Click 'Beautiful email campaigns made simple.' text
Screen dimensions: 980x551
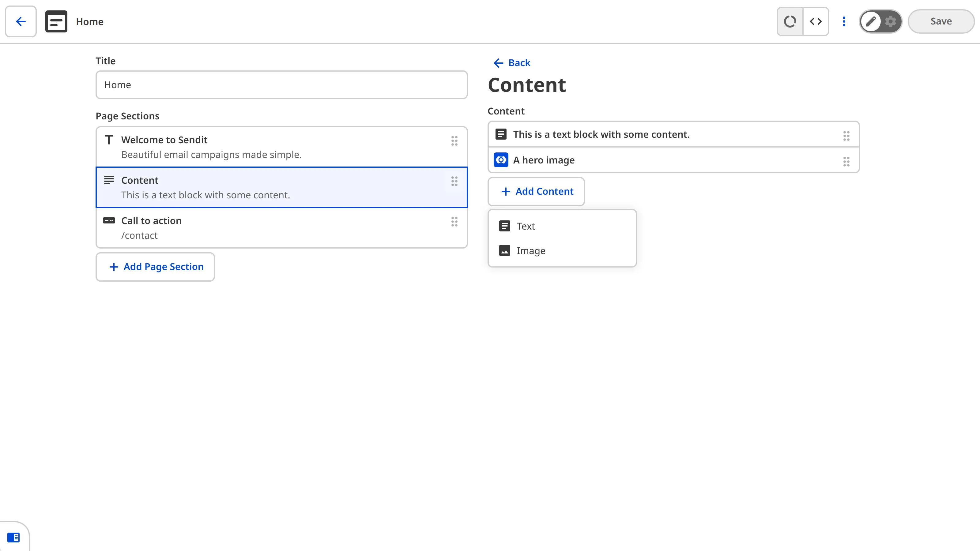tap(212, 155)
